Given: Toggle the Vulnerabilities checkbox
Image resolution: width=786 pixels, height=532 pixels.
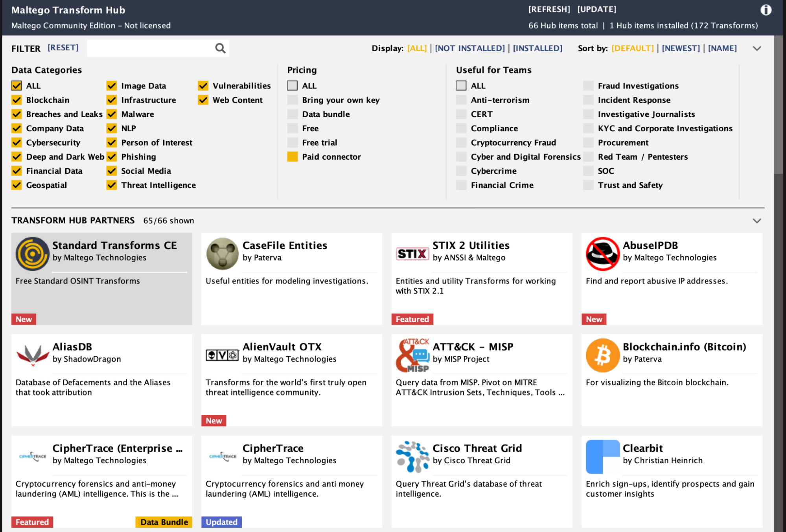Looking at the screenshot, I should click(x=203, y=86).
